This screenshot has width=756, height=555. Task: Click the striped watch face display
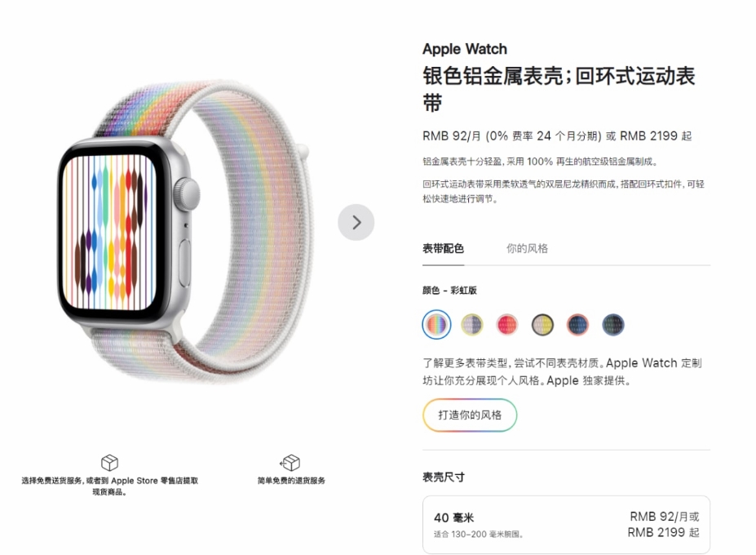coord(110,232)
